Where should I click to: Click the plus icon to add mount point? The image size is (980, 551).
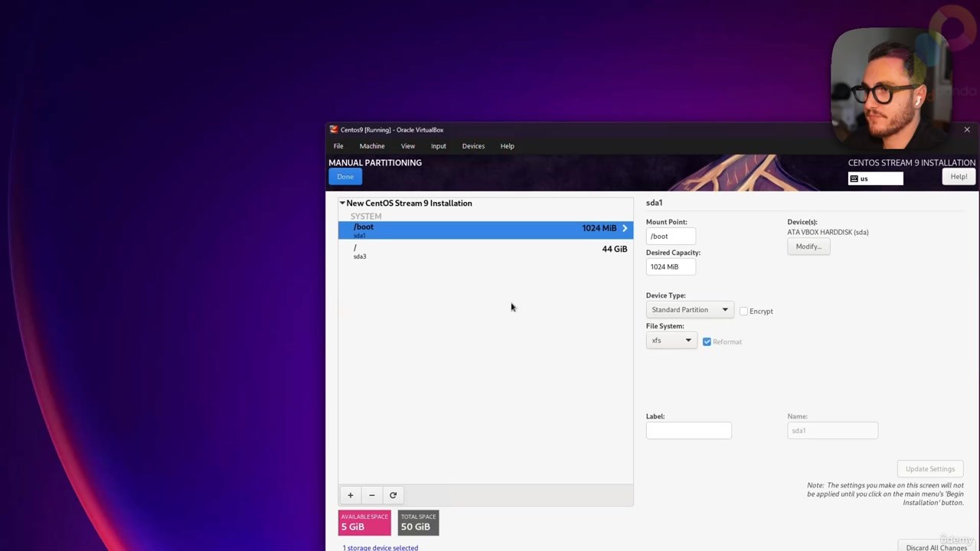[351, 495]
